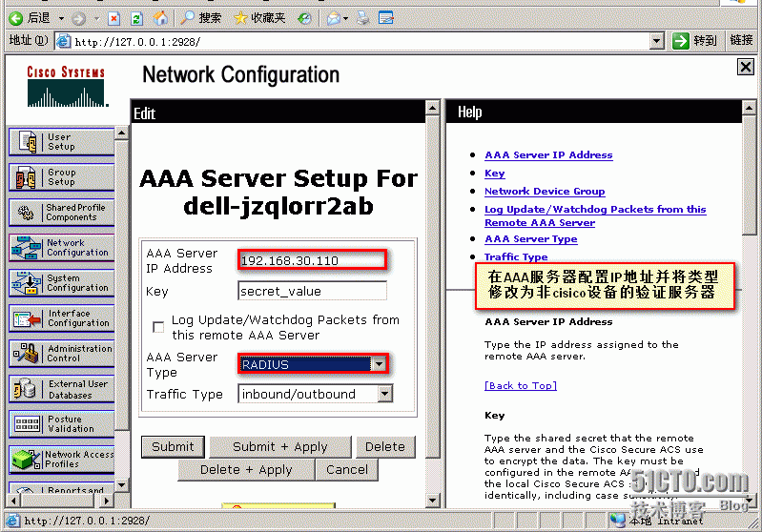Click Edit panel scrollbar up arrow
Image resolution: width=762 pixels, height=532 pixels.
[x=433, y=108]
